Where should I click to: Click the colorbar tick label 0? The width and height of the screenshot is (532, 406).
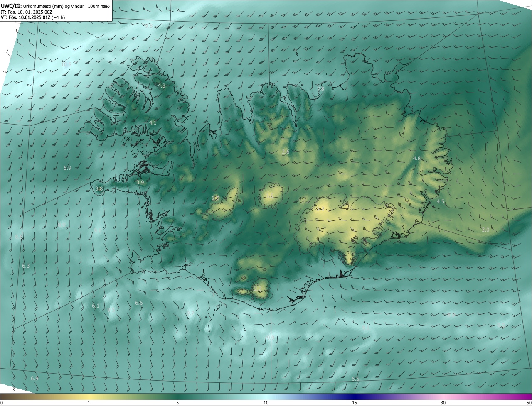[x=1, y=403]
